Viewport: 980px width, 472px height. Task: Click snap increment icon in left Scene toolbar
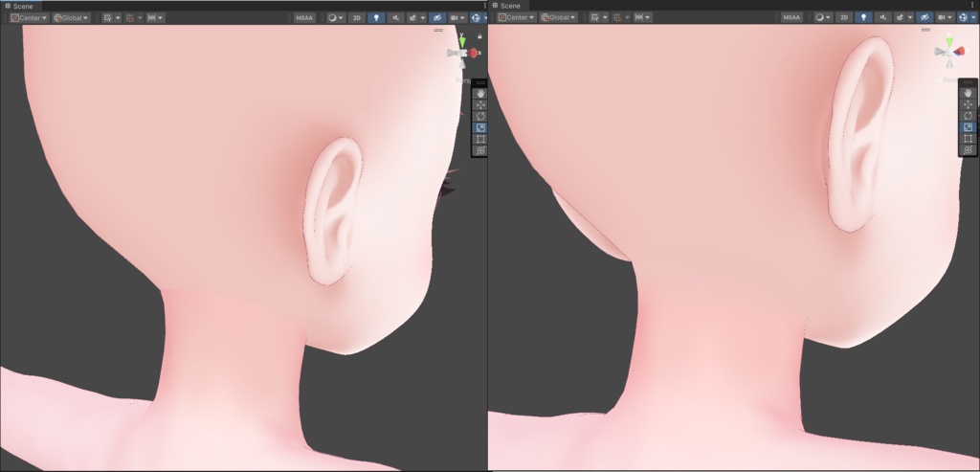click(151, 17)
